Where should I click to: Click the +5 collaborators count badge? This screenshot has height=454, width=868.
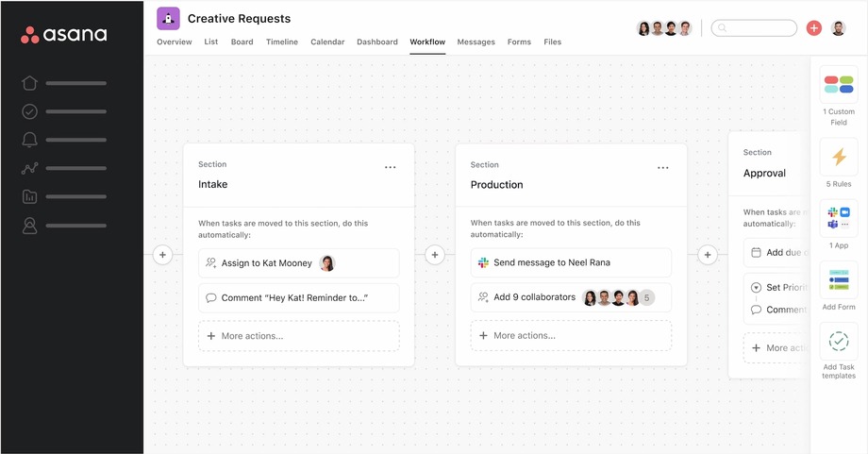pyautogui.click(x=646, y=298)
